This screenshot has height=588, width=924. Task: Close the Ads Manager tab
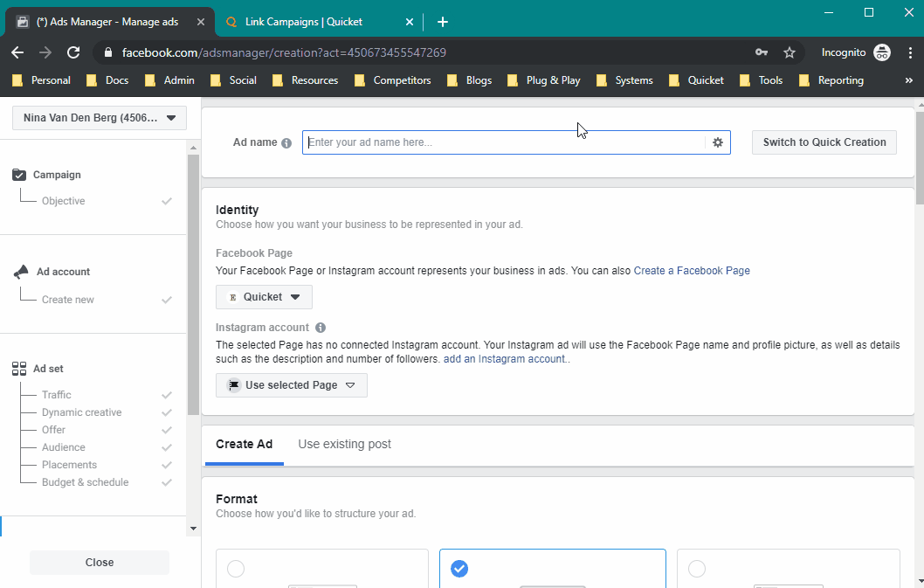click(x=200, y=22)
